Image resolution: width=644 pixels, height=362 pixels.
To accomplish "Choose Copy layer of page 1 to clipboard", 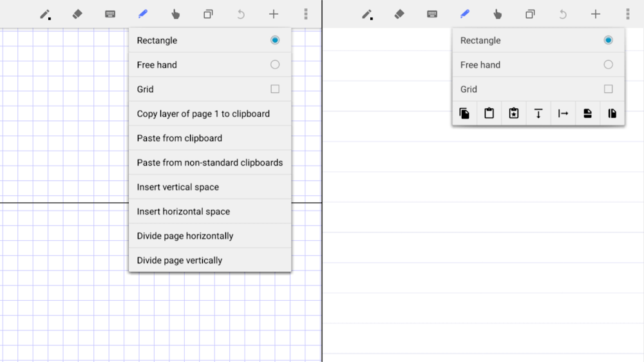I will [x=204, y=113].
